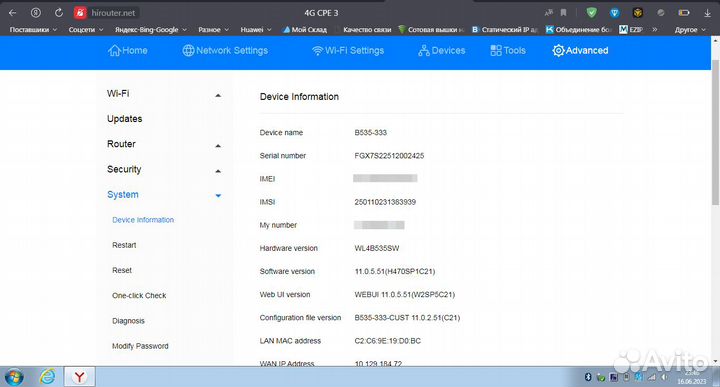This screenshot has height=387, width=720.
Task: Open the Huawei bookmarks folder
Action: (256, 29)
